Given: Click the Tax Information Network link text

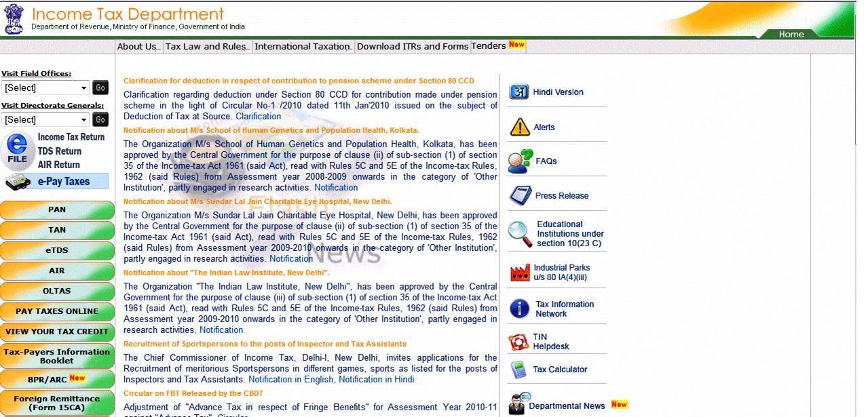Looking at the screenshot, I should pos(565,309).
